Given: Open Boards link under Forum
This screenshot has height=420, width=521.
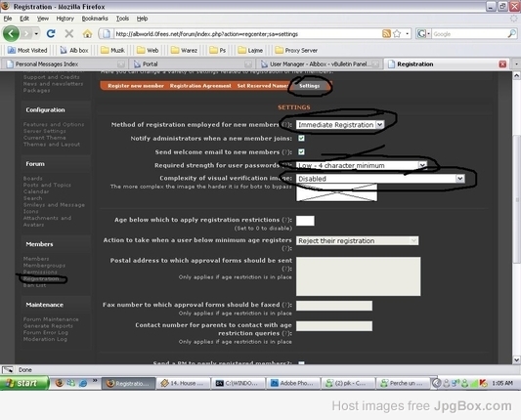Looking at the screenshot, I should [x=32, y=179].
